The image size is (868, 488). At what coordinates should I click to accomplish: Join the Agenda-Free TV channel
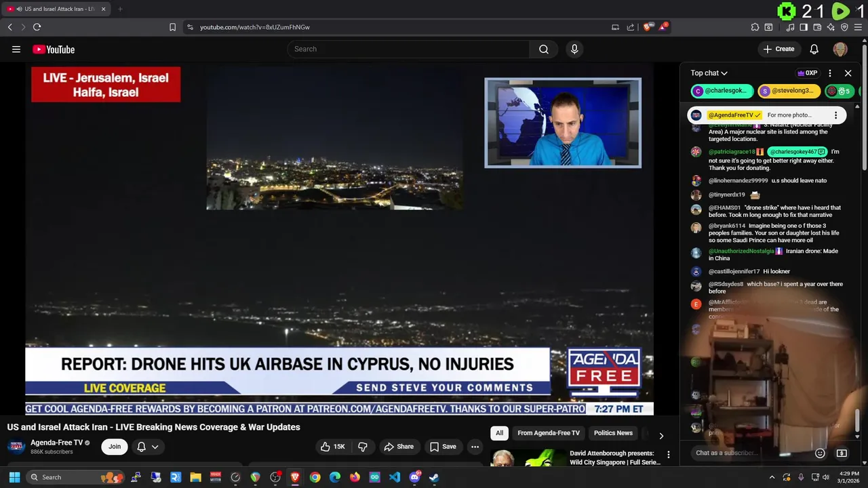pyautogui.click(x=115, y=447)
